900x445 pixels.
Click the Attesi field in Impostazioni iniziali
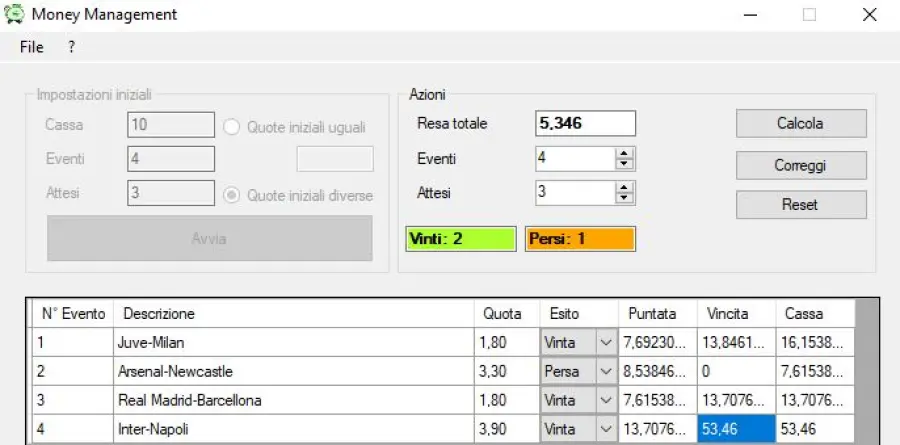(x=171, y=193)
